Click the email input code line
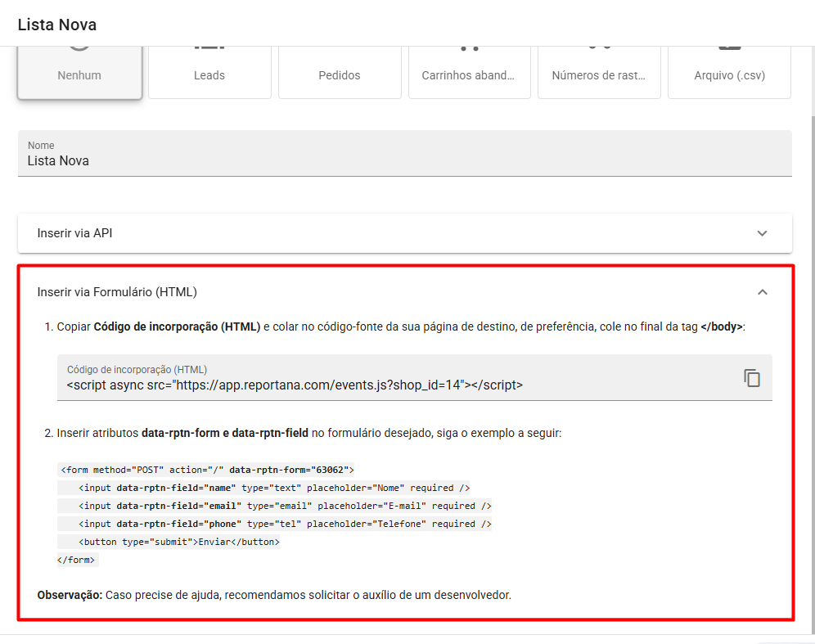815x644 pixels. pyautogui.click(x=285, y=506)
